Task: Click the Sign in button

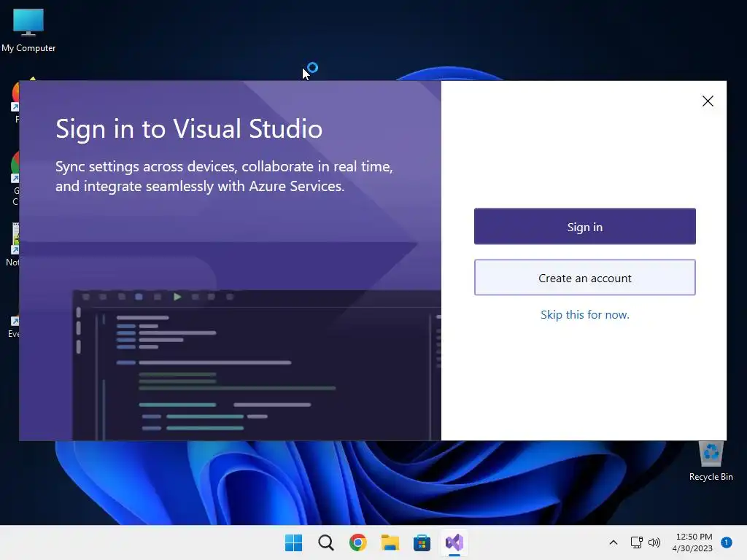Action: pyautogui.click(x=584, y=227)
